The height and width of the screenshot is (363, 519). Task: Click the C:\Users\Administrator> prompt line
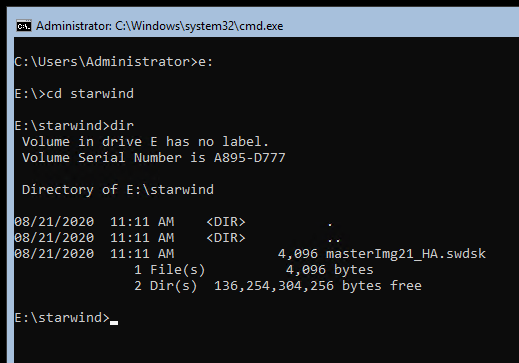114,62
